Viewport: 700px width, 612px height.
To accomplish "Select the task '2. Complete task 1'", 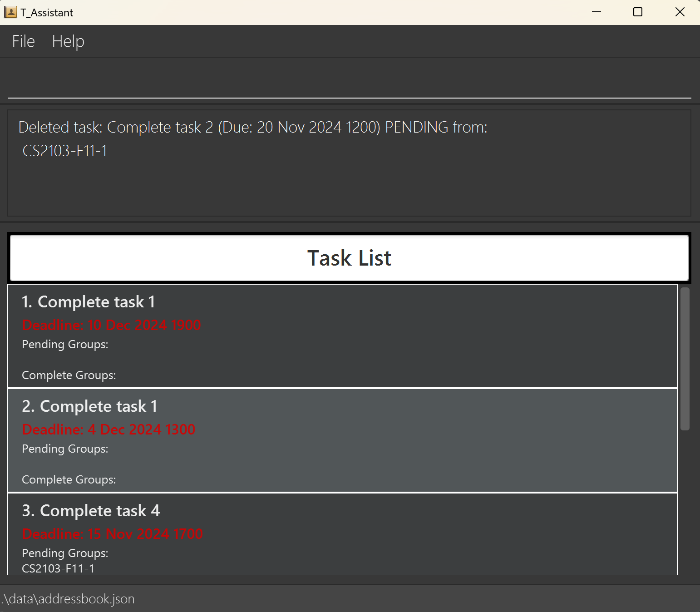I will 89,406.
